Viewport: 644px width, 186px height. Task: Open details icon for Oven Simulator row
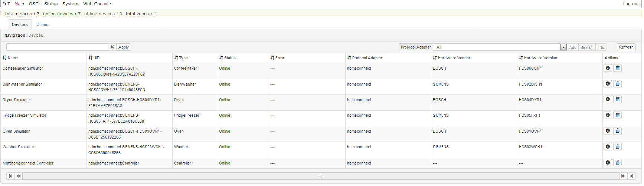tap(608, 131)
